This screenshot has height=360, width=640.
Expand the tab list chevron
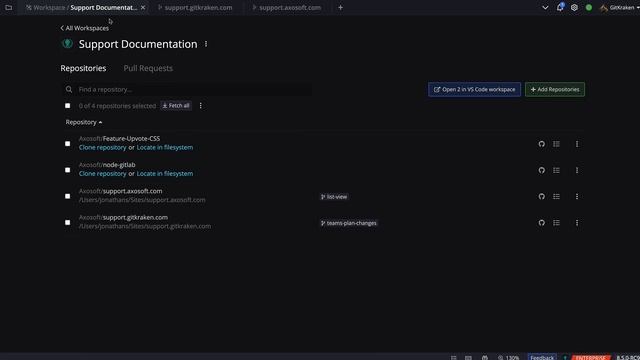[545, 7]
